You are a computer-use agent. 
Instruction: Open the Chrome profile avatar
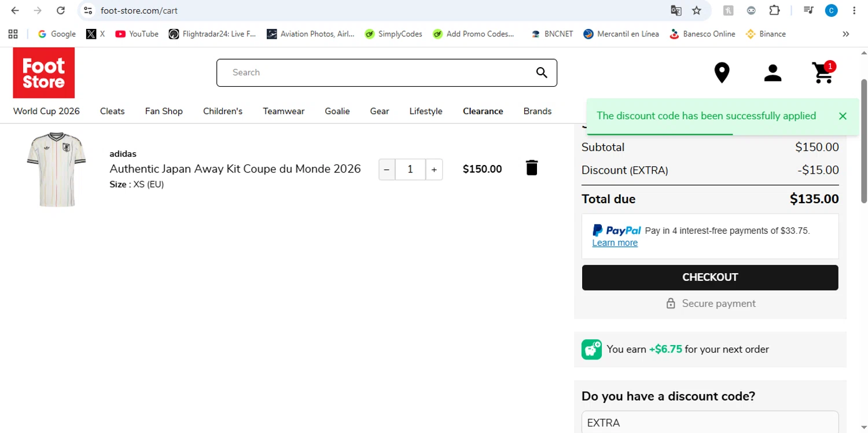(x=832, y=10)
